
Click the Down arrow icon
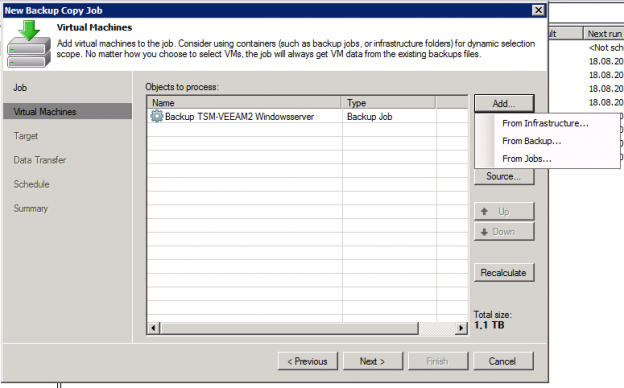point(484,232)
